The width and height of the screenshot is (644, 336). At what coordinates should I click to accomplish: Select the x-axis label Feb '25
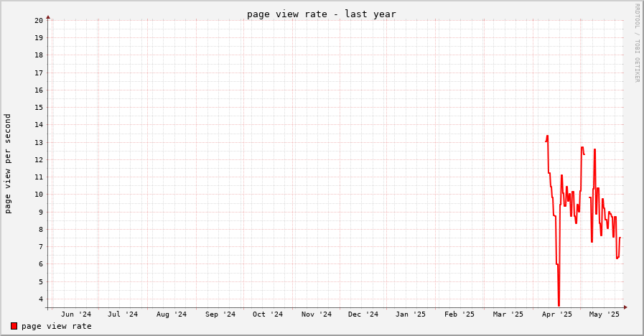[459, 314]
